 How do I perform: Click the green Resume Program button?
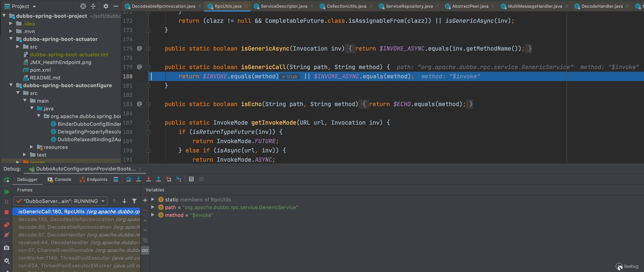pyautogui.click(x=7, y=192)
